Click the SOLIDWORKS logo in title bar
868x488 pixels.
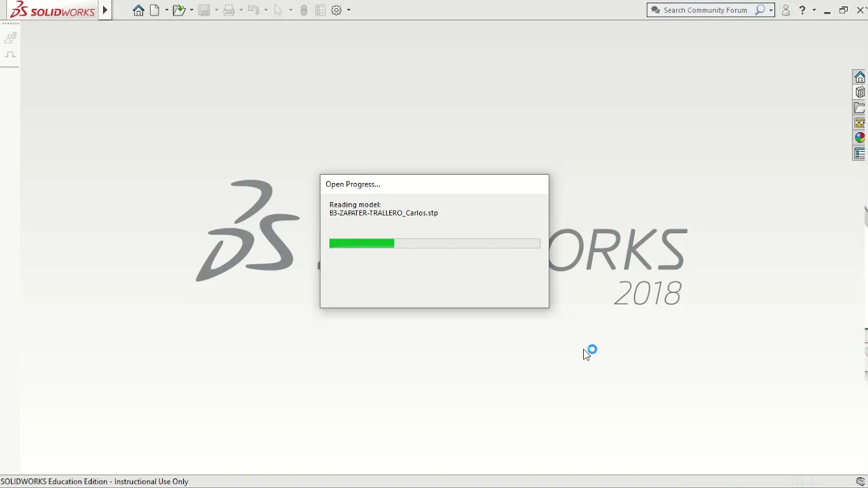coord(52,10)
